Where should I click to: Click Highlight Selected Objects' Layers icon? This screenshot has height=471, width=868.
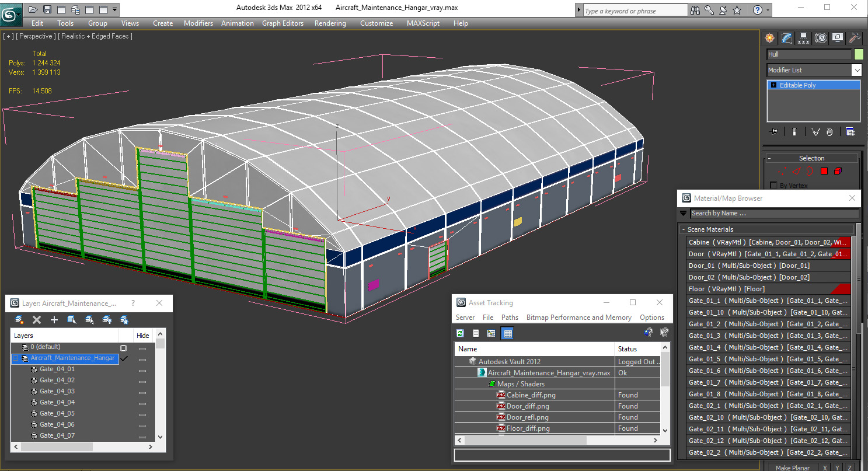pyautogui.click(x=89, y=320)
